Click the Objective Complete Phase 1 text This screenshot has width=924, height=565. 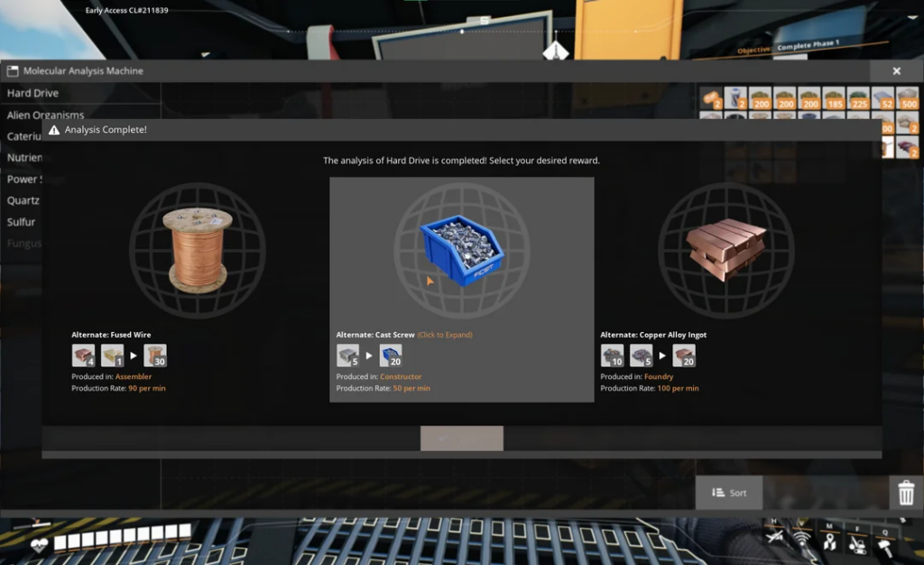[789, 47]
